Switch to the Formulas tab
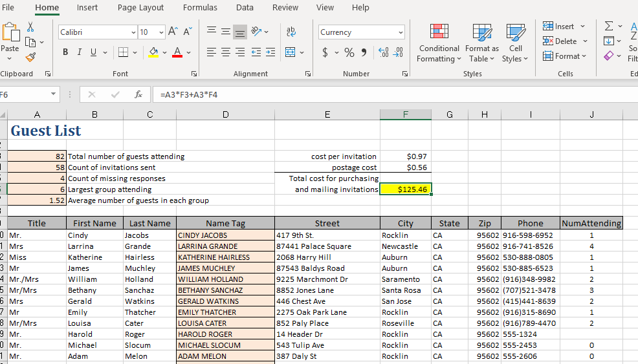638x364 pixels. coord(200,7)
